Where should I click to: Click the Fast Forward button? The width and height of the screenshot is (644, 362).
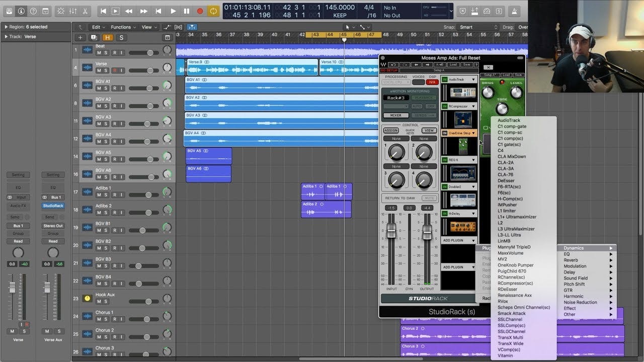pyautogui.click(x=144, y=11)
